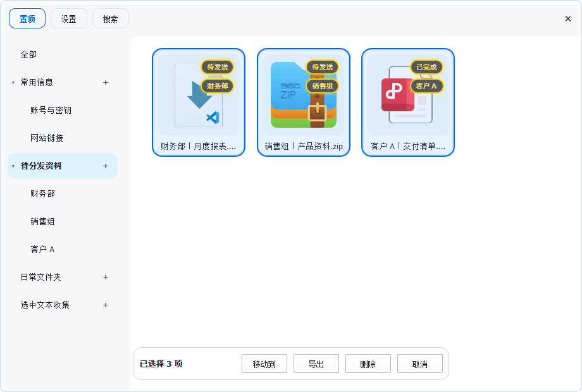
Task: Close the window with the X button
Action: tap(568, 19)
